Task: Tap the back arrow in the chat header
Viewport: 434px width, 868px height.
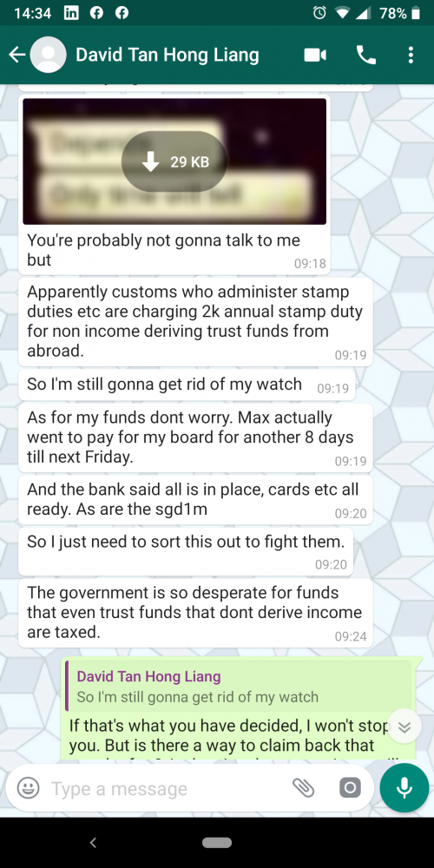Action: (16, 55)
